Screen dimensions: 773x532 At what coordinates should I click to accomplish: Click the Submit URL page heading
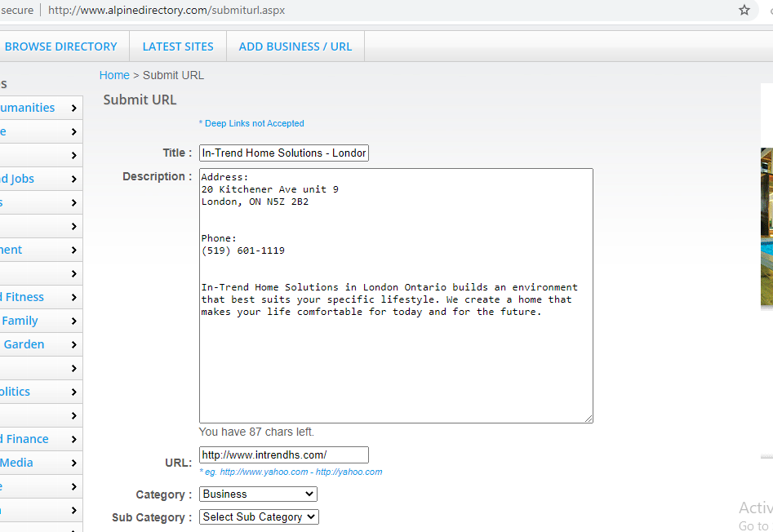tap(140, 100)
